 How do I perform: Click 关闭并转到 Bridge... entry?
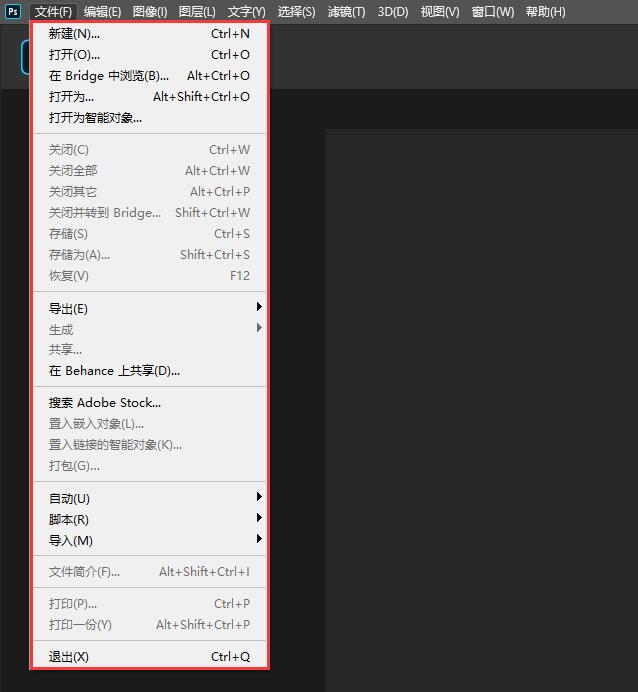coord(150,213)
